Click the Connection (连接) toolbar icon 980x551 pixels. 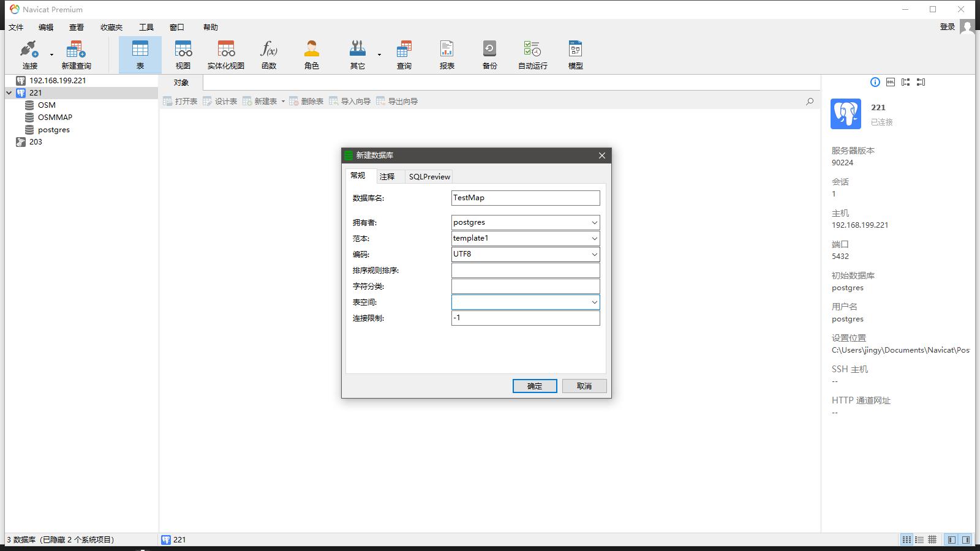pyautogui.click(x=30, y=54)
